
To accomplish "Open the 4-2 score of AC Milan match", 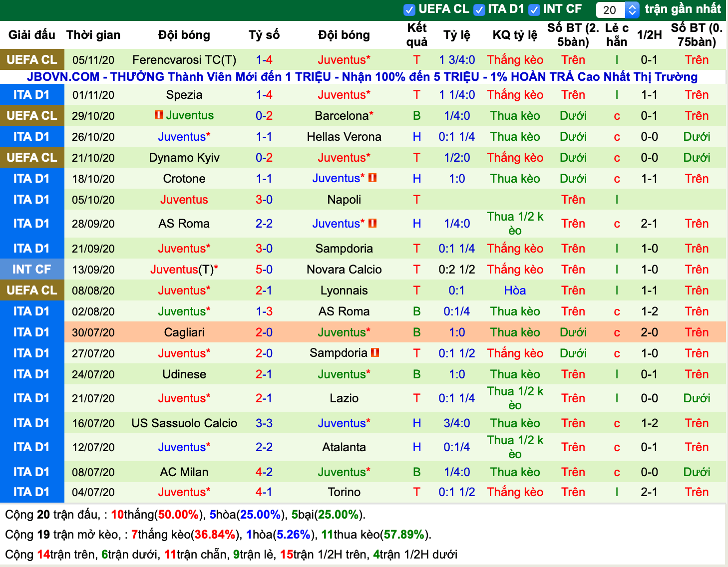I will click(x=264, y=472).
